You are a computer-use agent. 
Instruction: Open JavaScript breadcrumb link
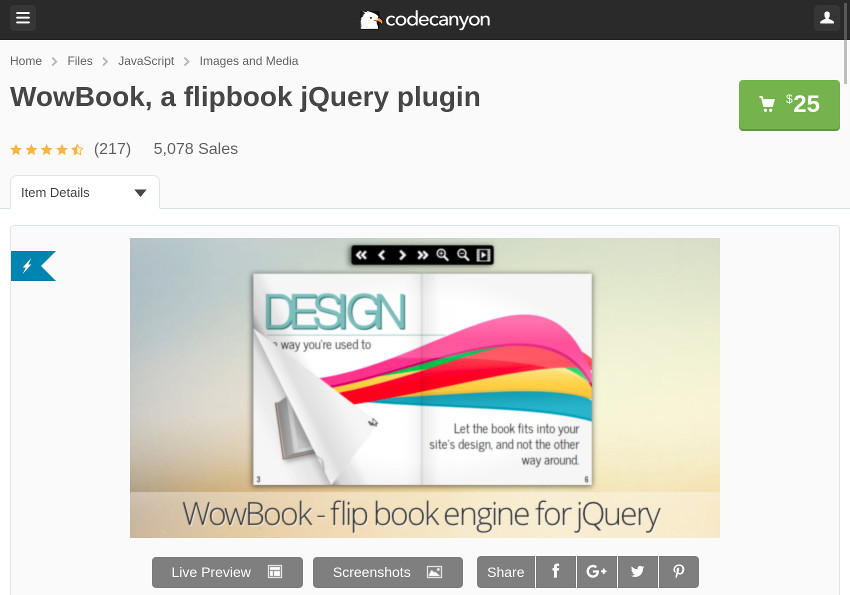coord(146,61)
